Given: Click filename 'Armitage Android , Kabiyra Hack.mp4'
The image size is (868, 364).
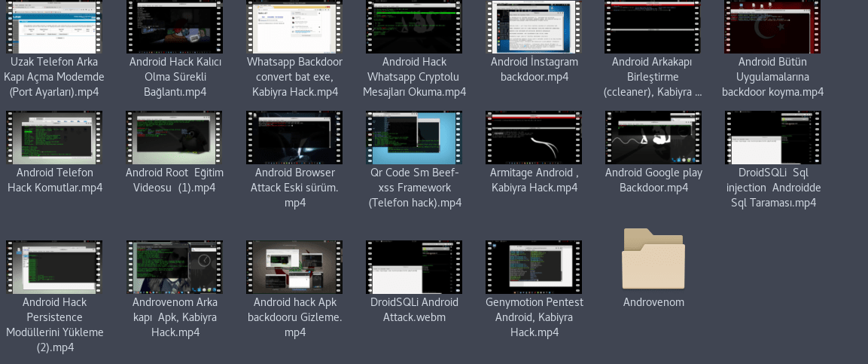Looking at the screenshot, I should pyautogui.click(x=535, y=180).
